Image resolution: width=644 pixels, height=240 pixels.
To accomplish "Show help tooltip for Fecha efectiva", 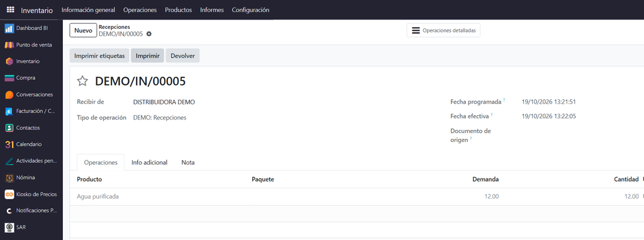I will point(492,115).
